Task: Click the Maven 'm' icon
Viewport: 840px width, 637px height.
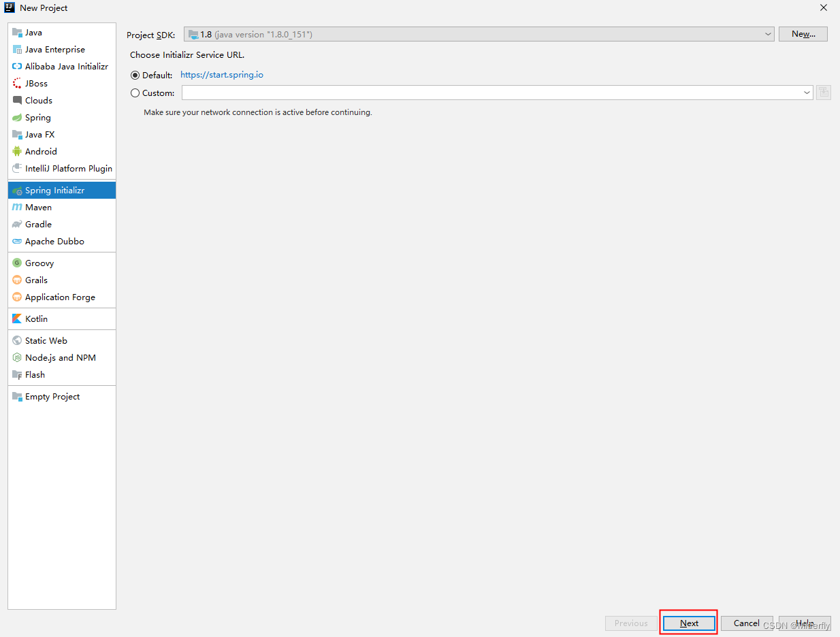Action: [x=17, y=208]
